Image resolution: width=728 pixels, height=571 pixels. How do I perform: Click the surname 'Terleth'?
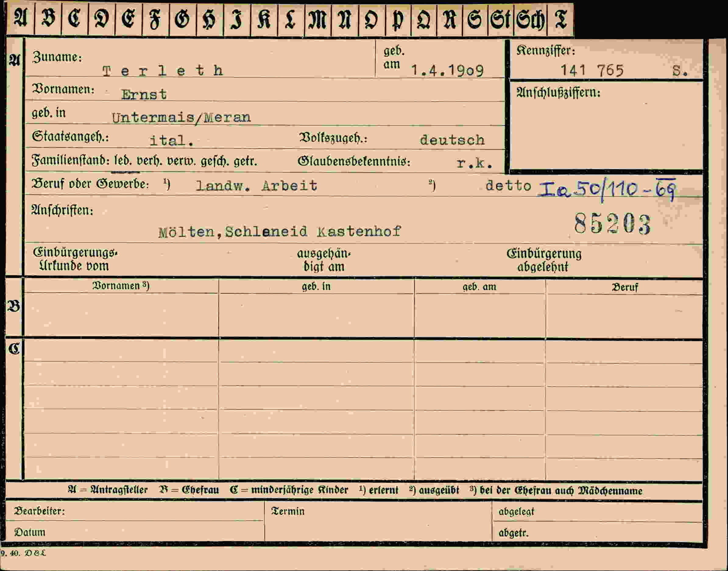click(163, 71)
